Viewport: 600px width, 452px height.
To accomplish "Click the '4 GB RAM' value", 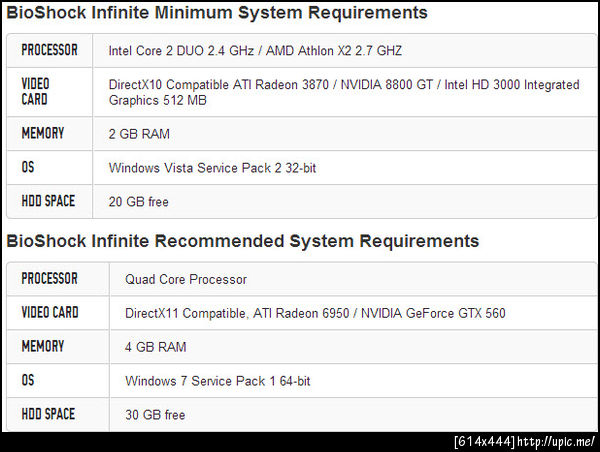I will pyautogui.click(x=155, y=347).
